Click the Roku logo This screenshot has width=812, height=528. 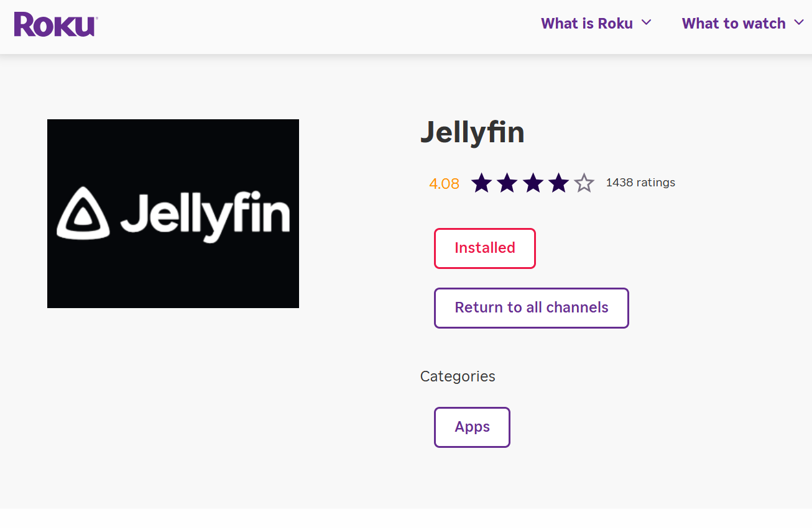[x=55, y=24]
